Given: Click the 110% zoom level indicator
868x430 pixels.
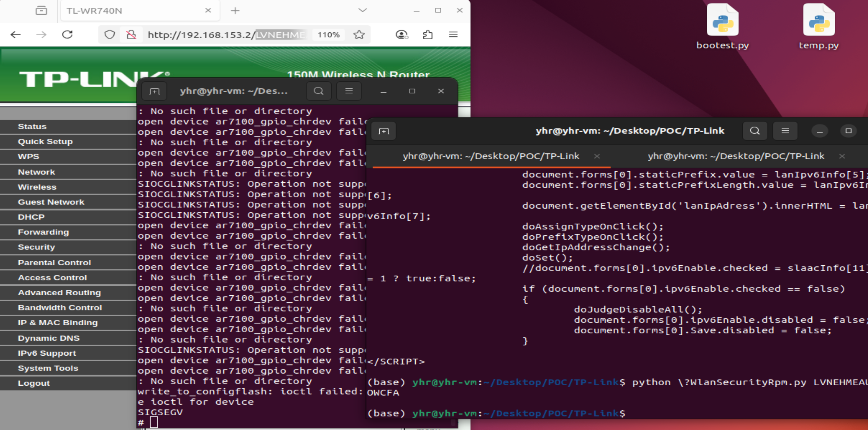Looking at the screenshot, I should tap(328, 35).
